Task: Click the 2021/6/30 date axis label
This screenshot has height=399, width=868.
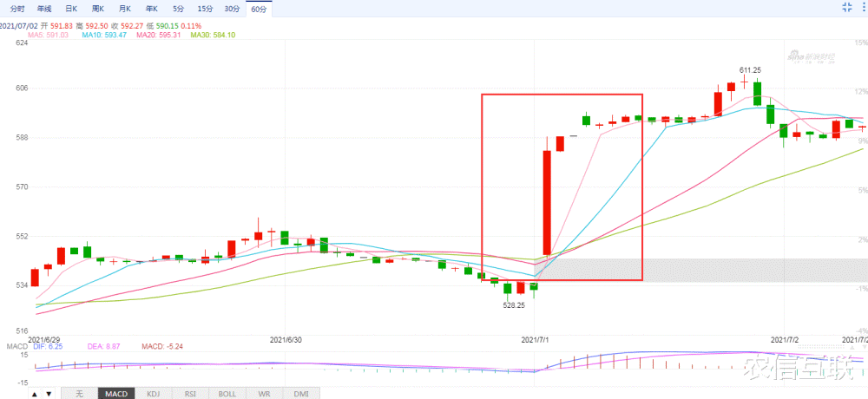Action: (x=285, y=339)
